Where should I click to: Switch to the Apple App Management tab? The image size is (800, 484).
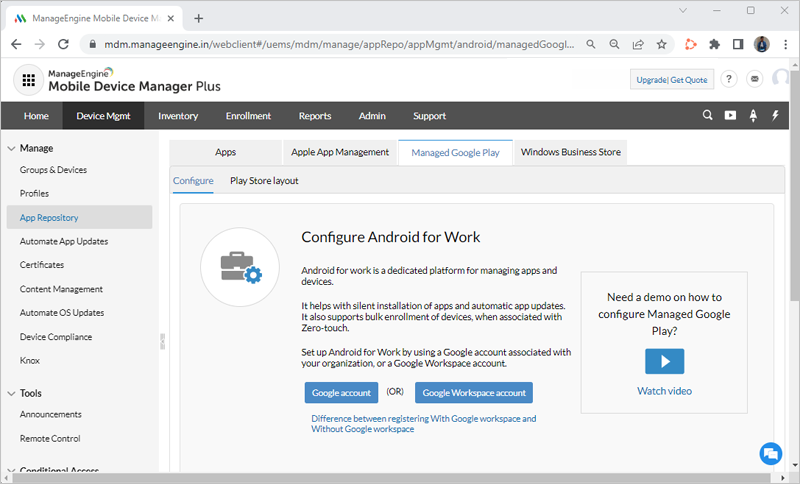[x=339, y=152]
